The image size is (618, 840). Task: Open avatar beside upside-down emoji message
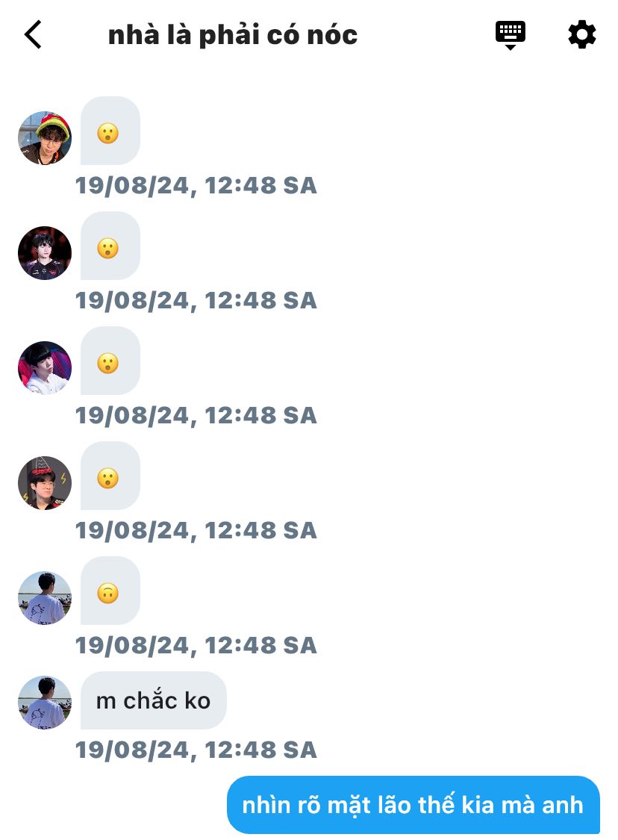point(45,597)
